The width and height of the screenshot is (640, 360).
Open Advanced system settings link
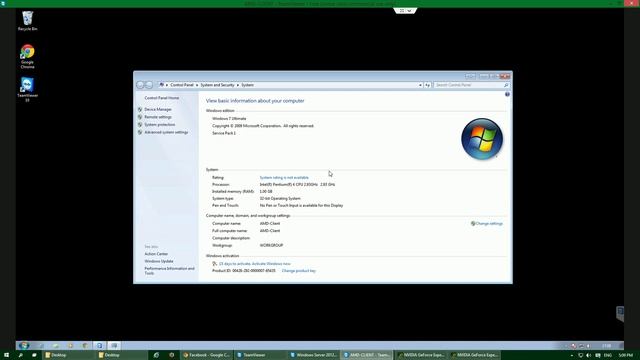166,132
